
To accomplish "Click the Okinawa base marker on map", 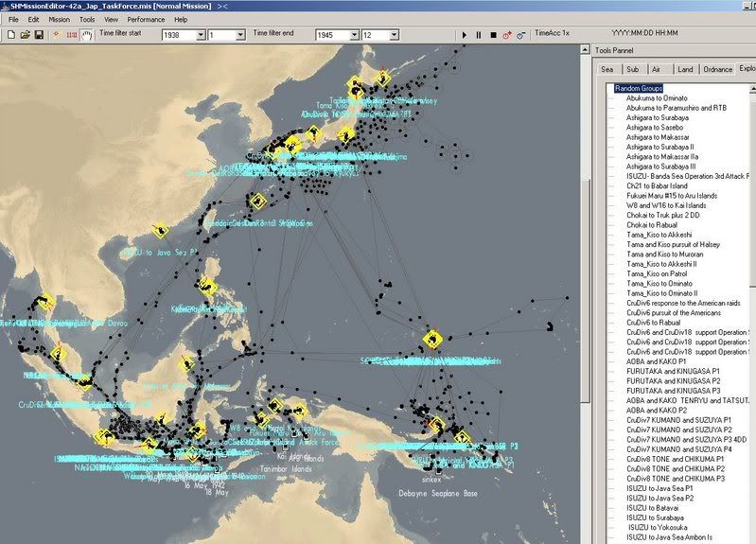I will (x=258, y=201).
